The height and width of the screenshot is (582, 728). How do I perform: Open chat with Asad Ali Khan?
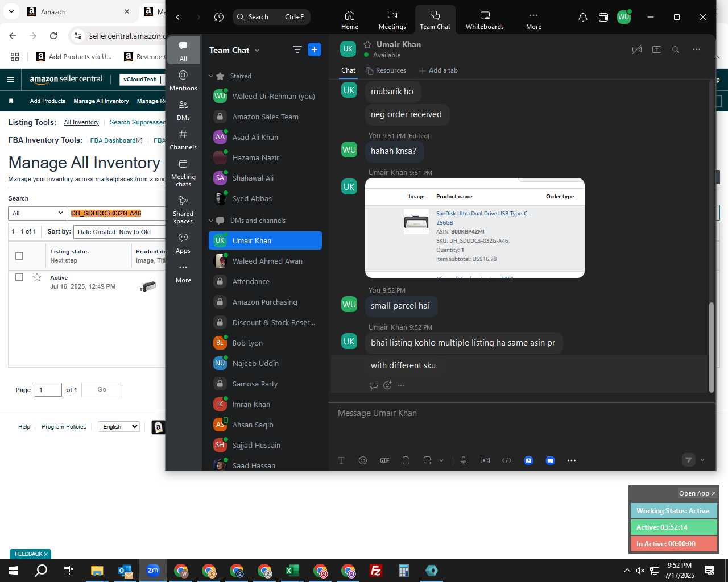coord(265,137)
